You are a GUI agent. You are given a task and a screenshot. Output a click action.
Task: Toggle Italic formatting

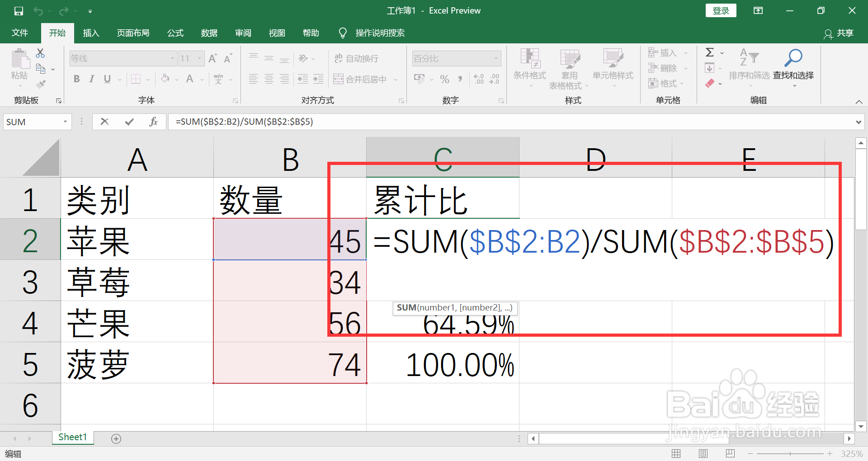coord(92,79)
